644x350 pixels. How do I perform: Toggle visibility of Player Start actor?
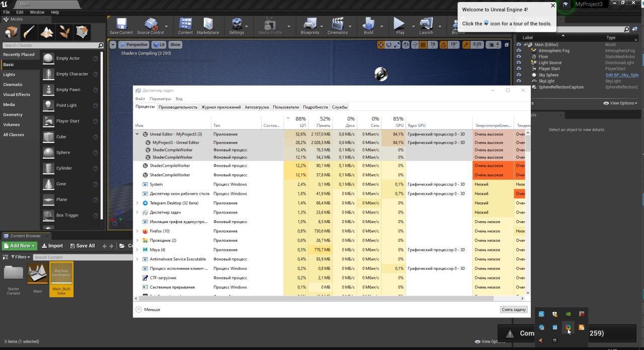pyautogui.click(x=519, y=69)
